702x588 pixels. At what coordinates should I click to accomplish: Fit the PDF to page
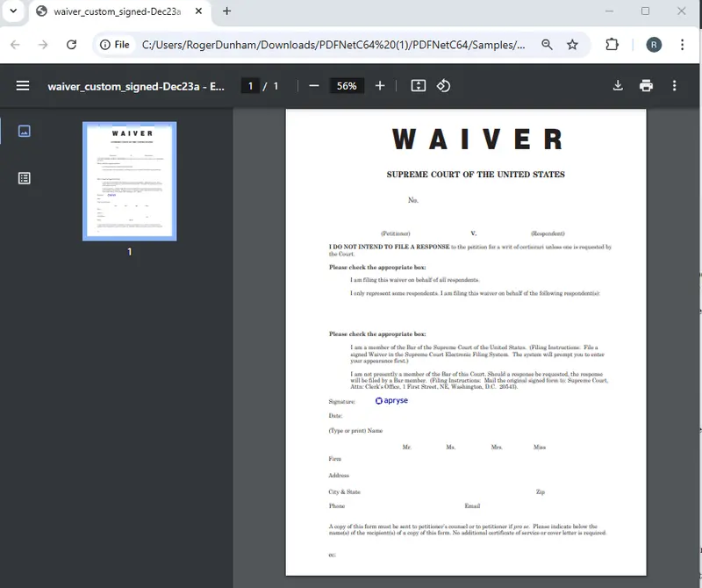coord(419,85)
